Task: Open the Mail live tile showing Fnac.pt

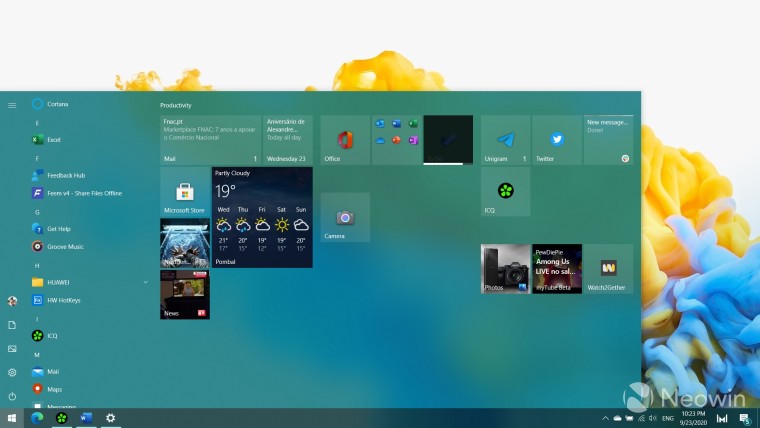Action: point(210,140)
